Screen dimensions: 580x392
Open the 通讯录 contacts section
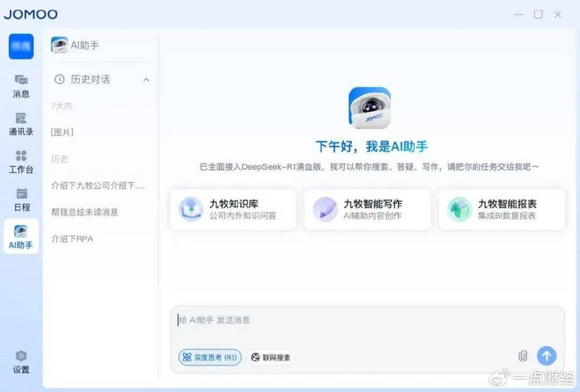(x=21, y=124)
